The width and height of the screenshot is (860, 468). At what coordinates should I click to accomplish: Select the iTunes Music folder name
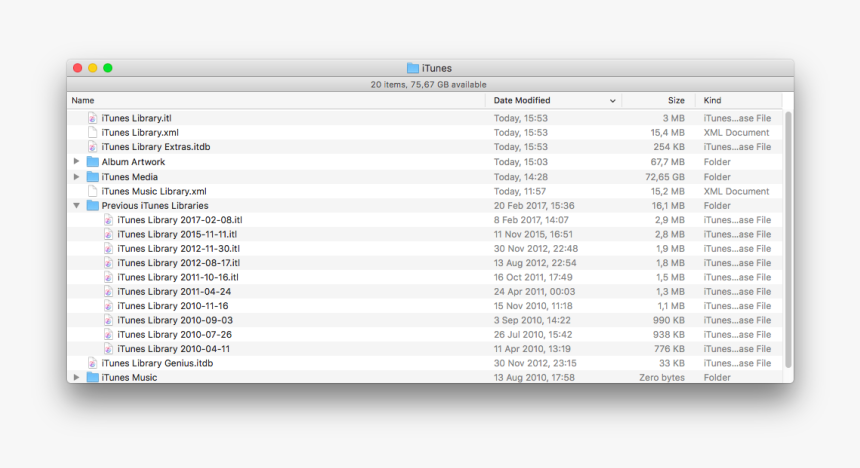tap(129, 377)
